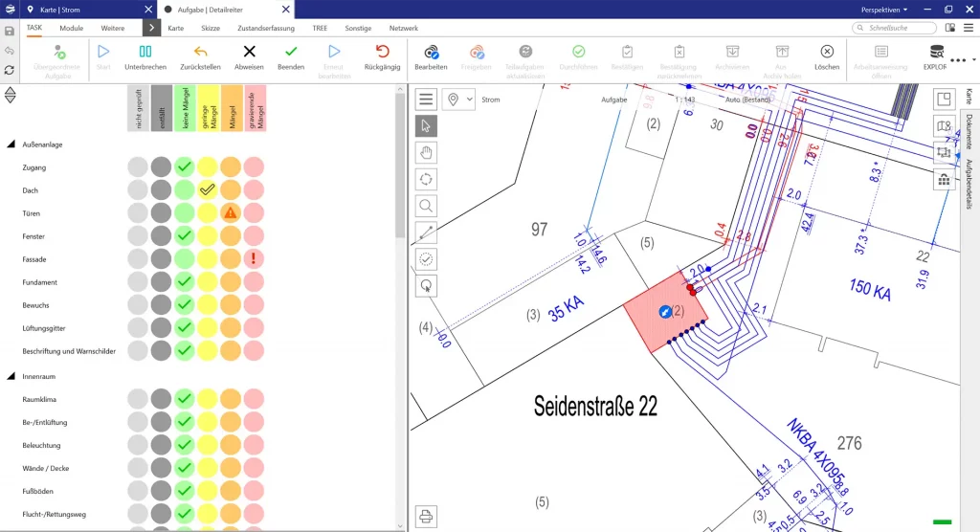Select the pan hand tool in map
Viewport: 980px width, 532px height.
coord(426,151)
